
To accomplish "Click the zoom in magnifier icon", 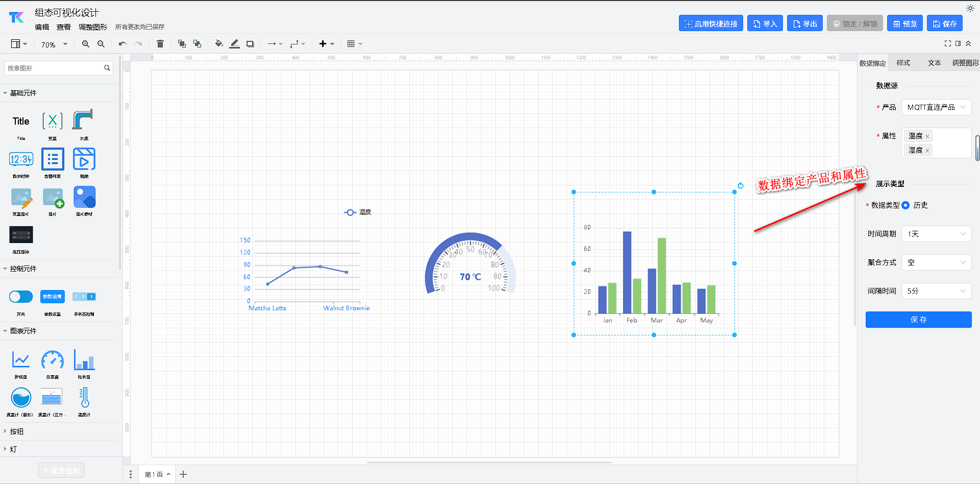I will tap(86, 44).
